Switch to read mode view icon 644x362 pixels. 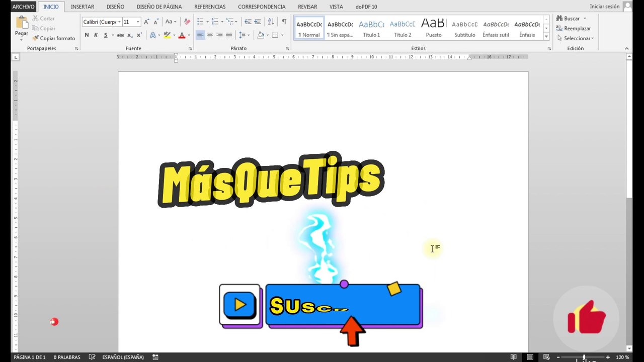[513, 357]
